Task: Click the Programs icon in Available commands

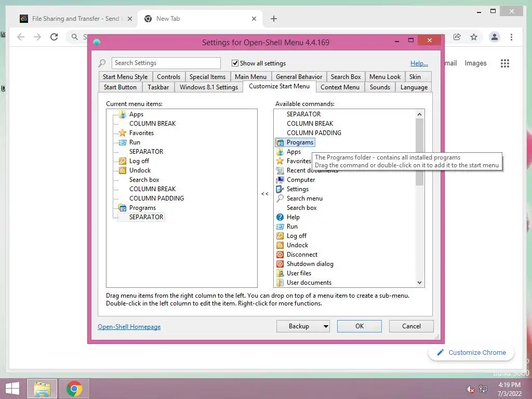Action: tap(280, 142)
